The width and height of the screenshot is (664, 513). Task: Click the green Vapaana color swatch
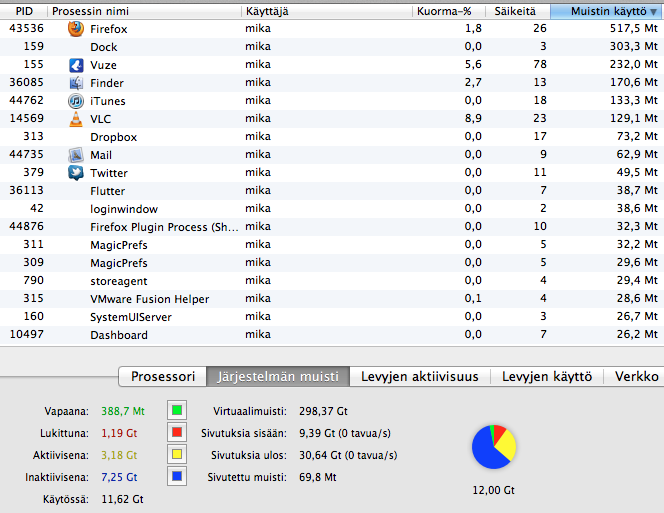pos(177,410)
